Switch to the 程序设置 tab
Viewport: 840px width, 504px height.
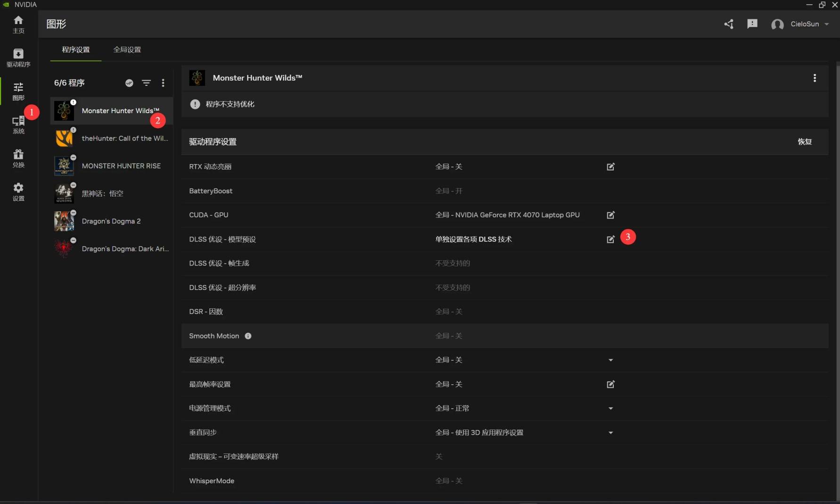(x=76, y=50)
